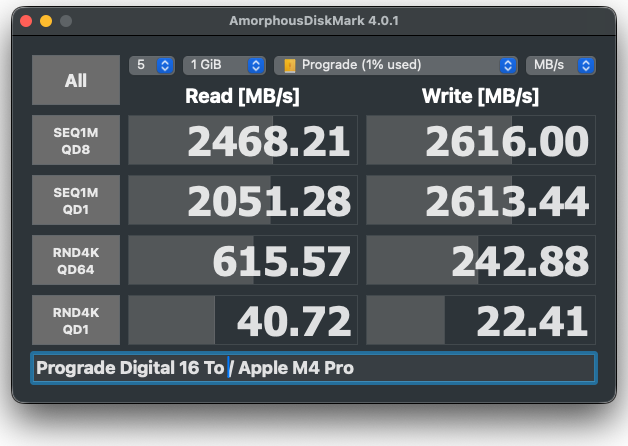
Task: Open the 1 GiB test size dropdown
Action: click(224, 65)
